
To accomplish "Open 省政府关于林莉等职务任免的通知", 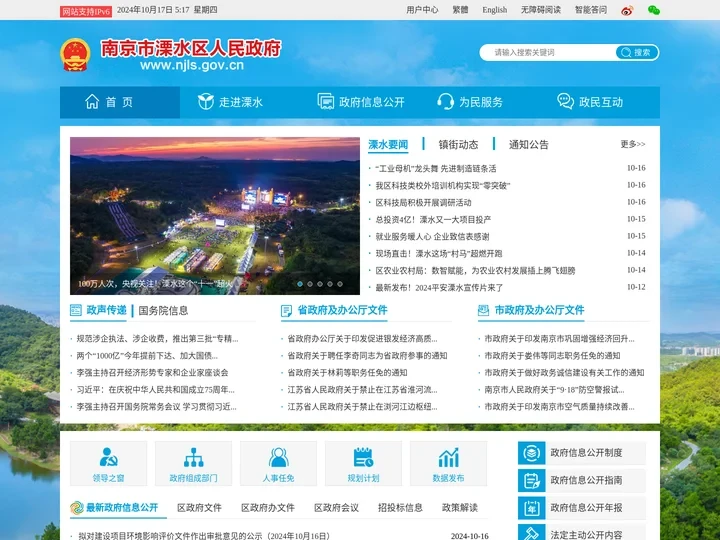I will [347, 373].
